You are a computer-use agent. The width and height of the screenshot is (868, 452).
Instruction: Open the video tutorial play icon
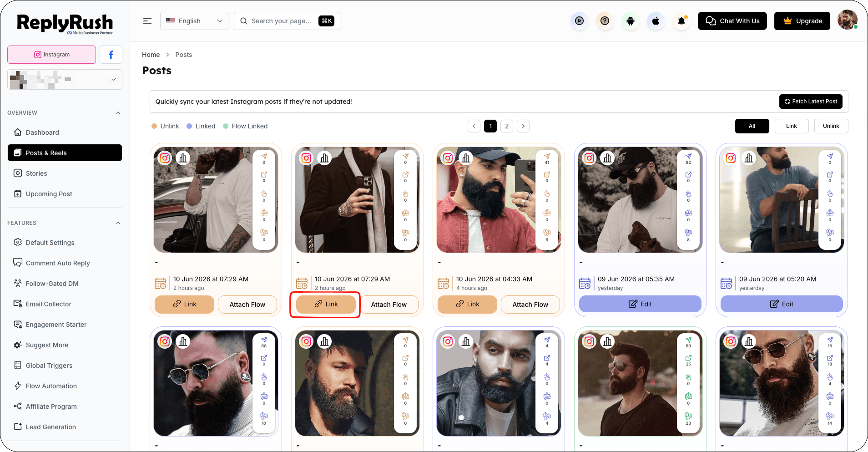[579, 21]
